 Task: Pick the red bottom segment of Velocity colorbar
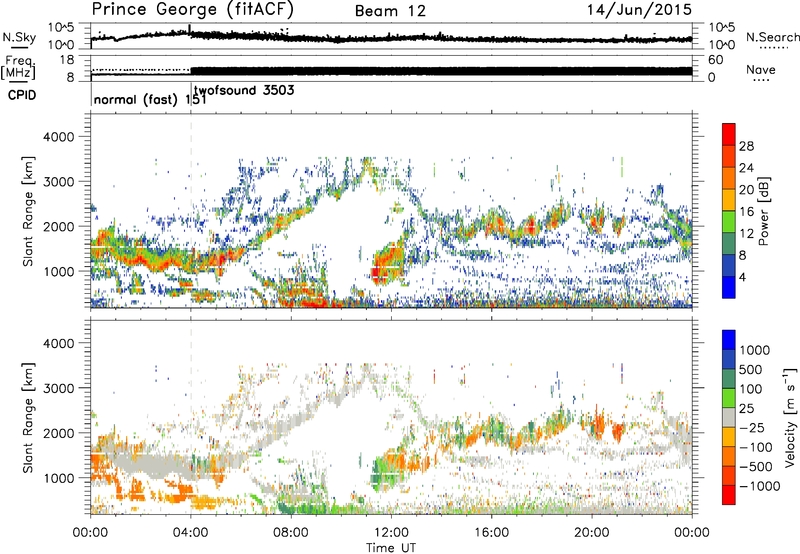click(x=729, y=495)
